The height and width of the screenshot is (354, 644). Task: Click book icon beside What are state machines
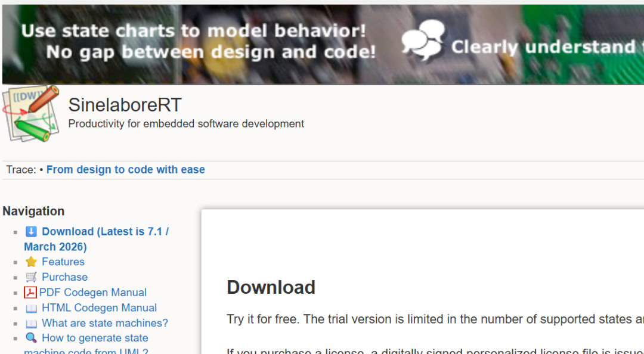(31, 324)
